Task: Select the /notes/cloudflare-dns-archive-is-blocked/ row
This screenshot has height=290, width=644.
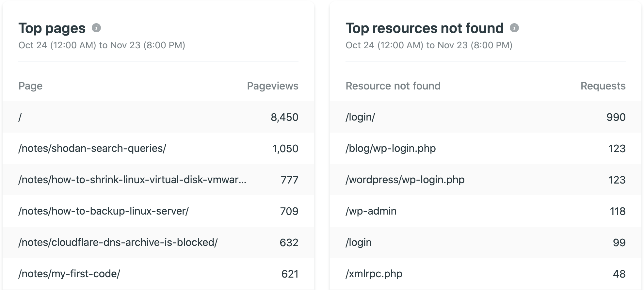Action: pyautogui.click(x=118, y=242)
